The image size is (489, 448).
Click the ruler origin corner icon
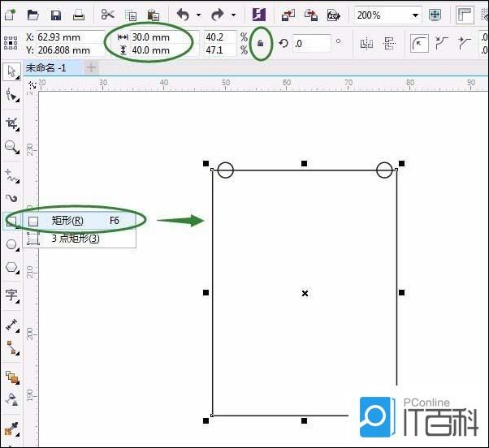click(32, 84)
